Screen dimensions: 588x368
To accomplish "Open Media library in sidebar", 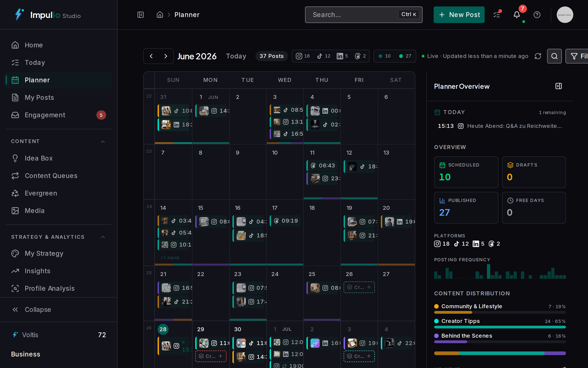I will (x=58, y=211).
